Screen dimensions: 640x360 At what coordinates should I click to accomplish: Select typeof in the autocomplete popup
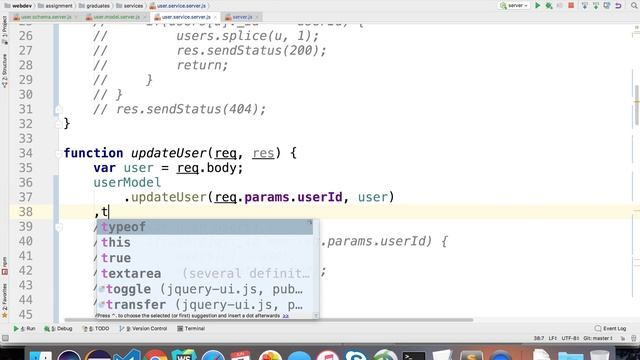coord(204,227)
